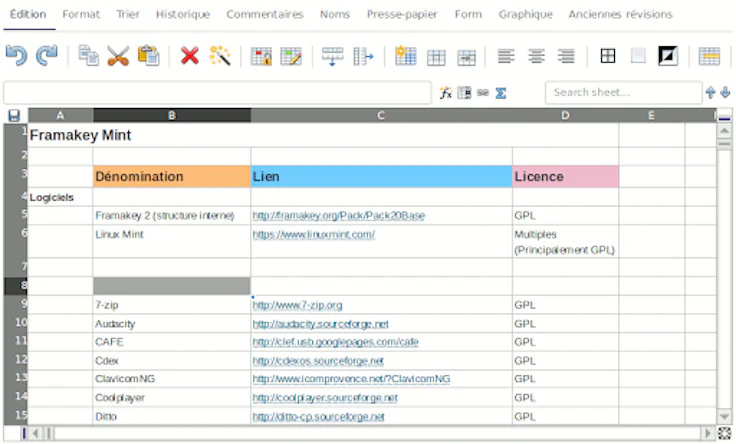Align cell text to the left
The height and width of the screenshot is (444, 736).
click(506, 56)
